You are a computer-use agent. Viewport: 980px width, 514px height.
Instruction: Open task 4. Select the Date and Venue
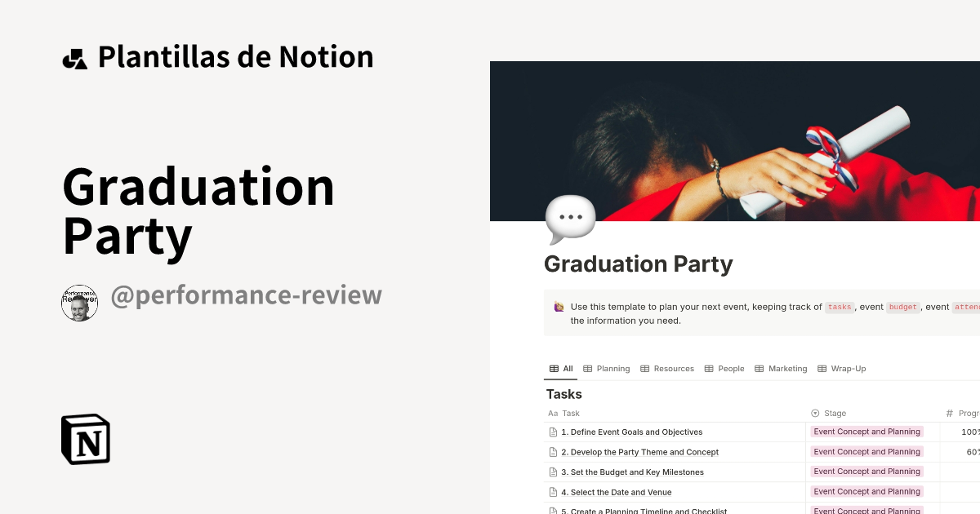point(617,491)
